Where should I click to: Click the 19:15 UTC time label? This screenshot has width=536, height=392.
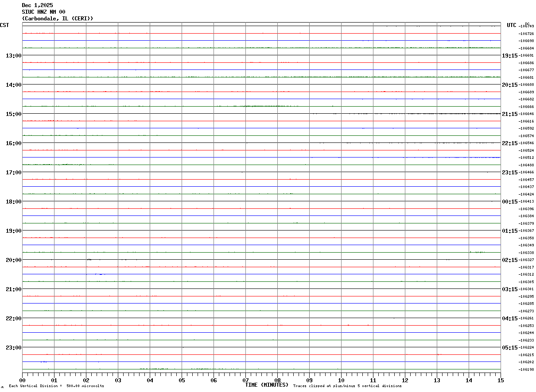tap(509, 55)
